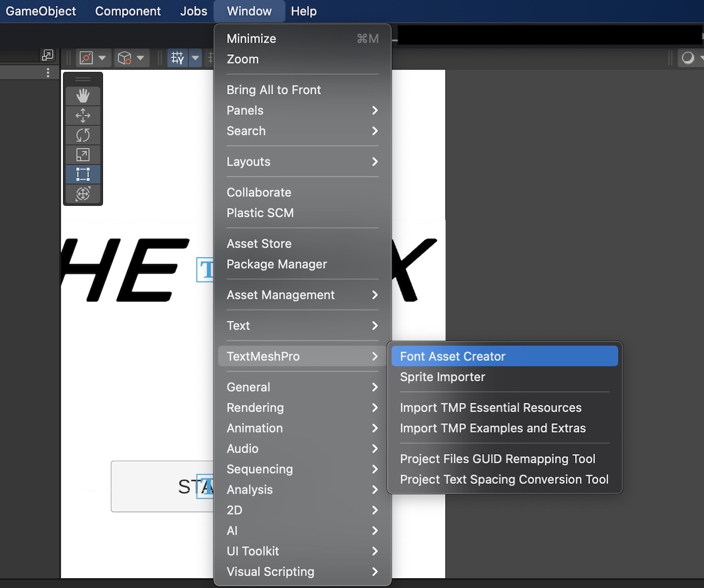The width and height of the screenshot is (704, 588).
Task: Open Collaborate window
Action: (302, 192)
